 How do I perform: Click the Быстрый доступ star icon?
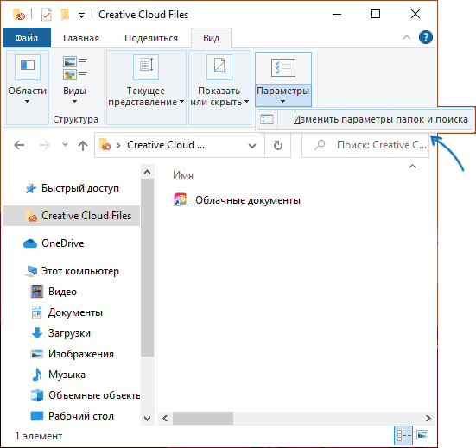click(30, 189)
